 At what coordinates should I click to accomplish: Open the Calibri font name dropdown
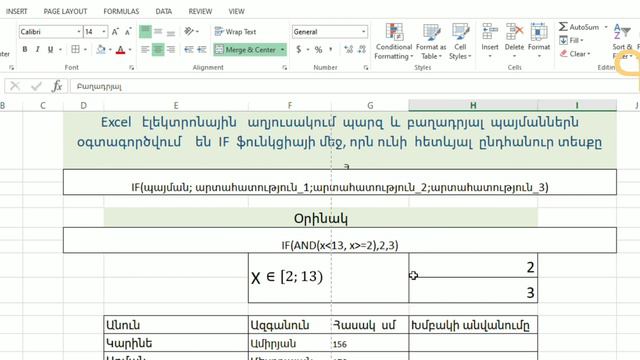click(x=79, y=32)
